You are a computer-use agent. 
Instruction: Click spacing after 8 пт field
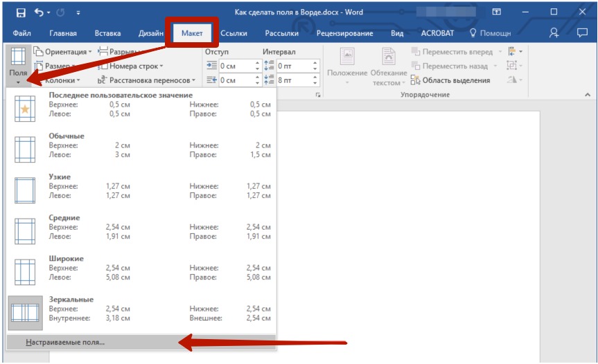(x=294, y=80)
